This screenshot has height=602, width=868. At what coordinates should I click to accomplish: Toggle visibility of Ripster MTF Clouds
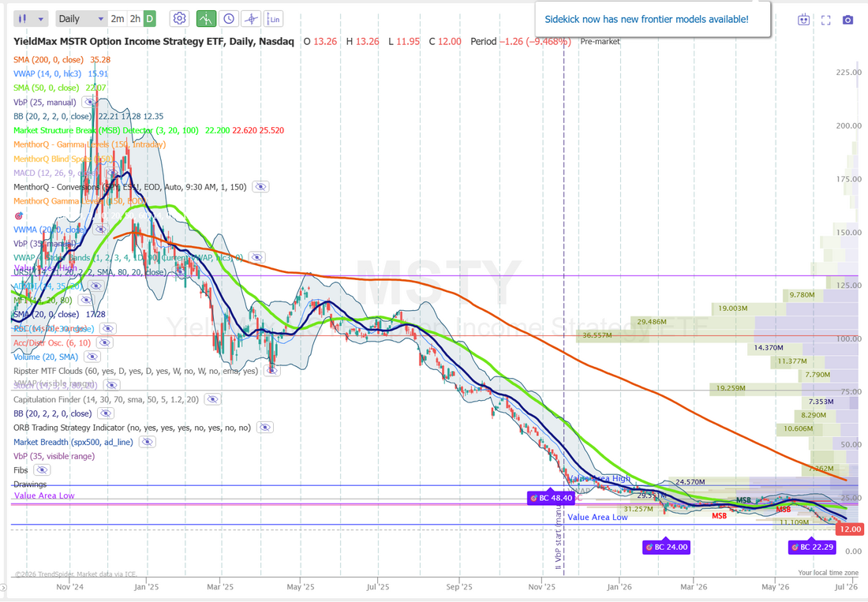pos(271,372)
